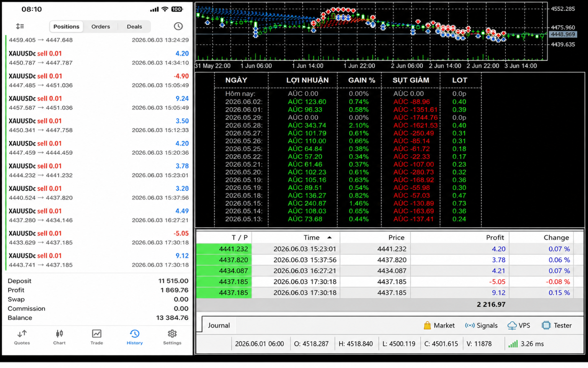This screenshot has height=368, width=588.
Task: Open the Tester chip icon
Action: (546, 325)
